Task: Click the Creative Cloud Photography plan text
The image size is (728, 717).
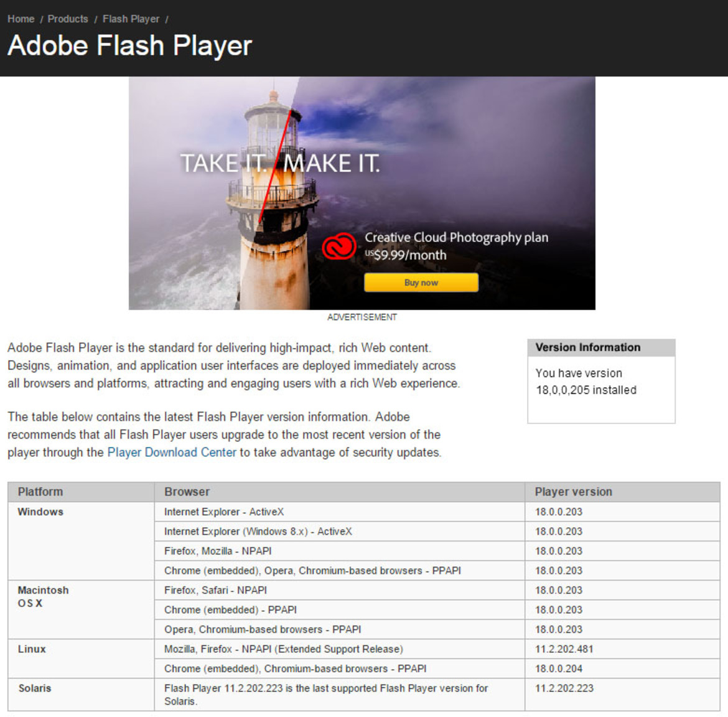Action: [456, 238]
